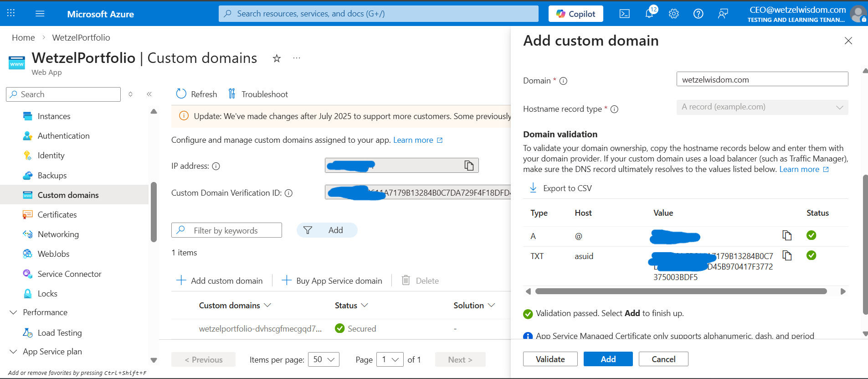
Task: Open the notifications bell icon
Action: point(649,14)
